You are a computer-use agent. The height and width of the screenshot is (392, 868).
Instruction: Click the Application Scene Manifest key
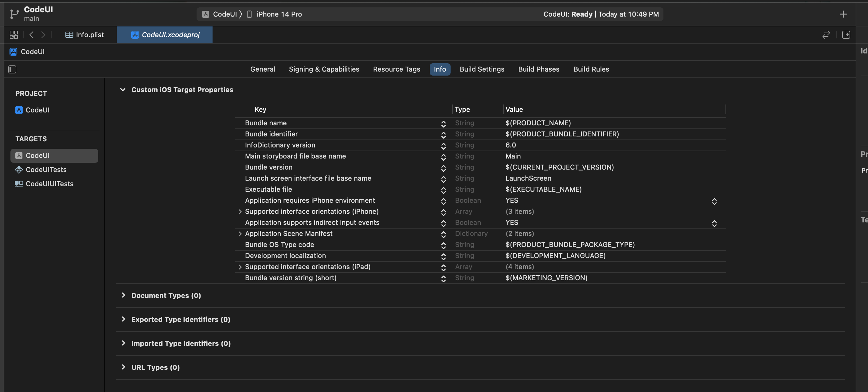[288, 233]
